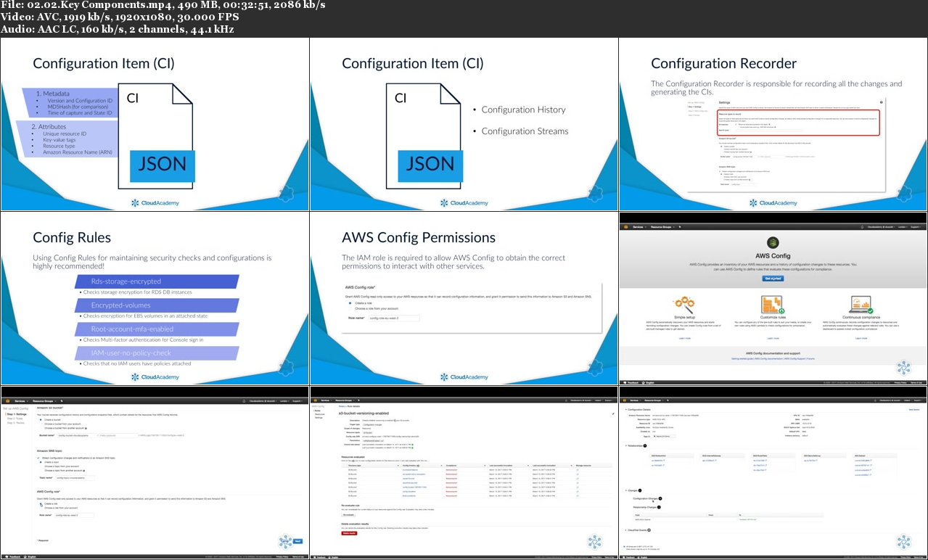Click the Getting started guide link
928x560 pixels.
click(x=742, y=358)
